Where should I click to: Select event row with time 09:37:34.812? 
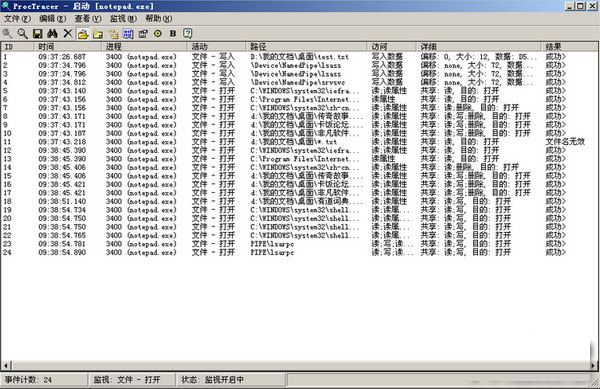tap(300, 82)
